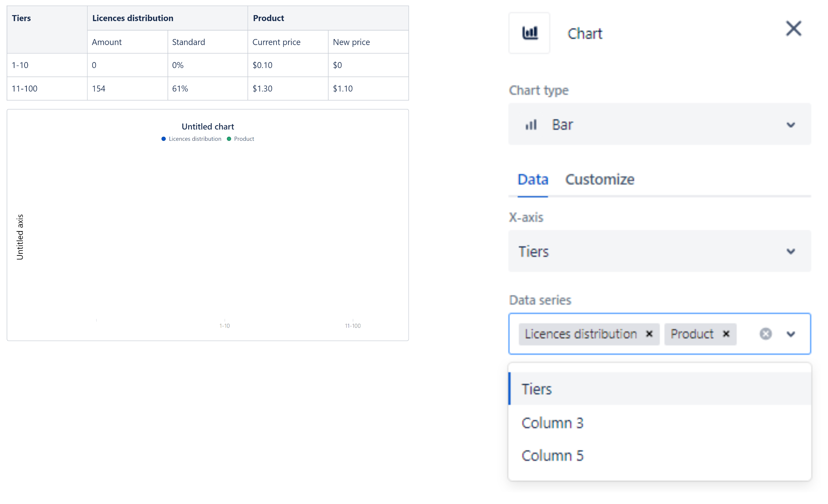
Task: Click the chevron on X-axis field
Action: (791, 251)
